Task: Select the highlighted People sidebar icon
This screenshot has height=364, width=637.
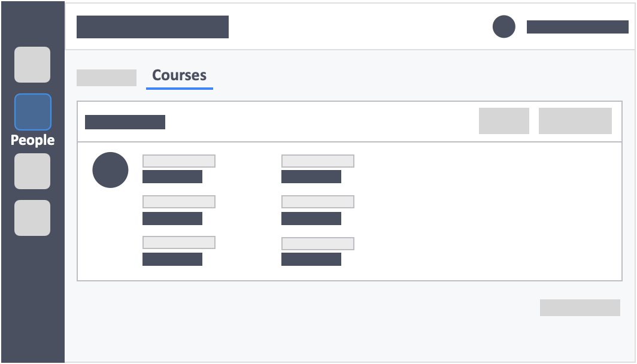Action: coord(32,112)
